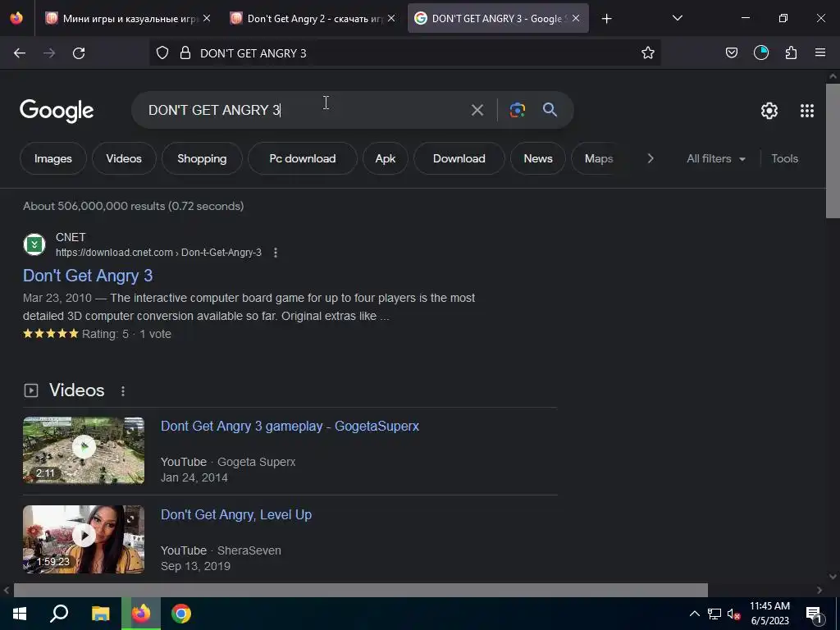Bookmark this page with the star icon
The width and height of the screenshot is (840, 630).
click(648, 53)
